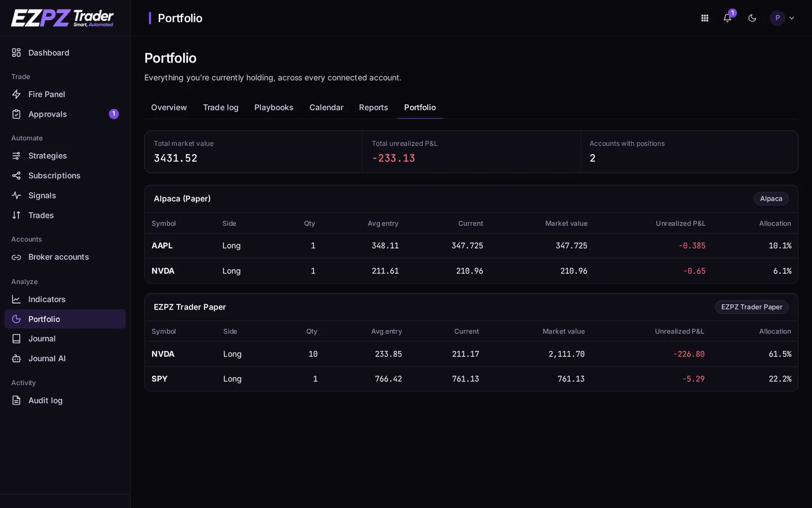Image resolution: width=812 pixels, height=508 pixels.
Task: Click NVDA symbol in EZPZ Trader Paper table
Action: pos(163,354)
